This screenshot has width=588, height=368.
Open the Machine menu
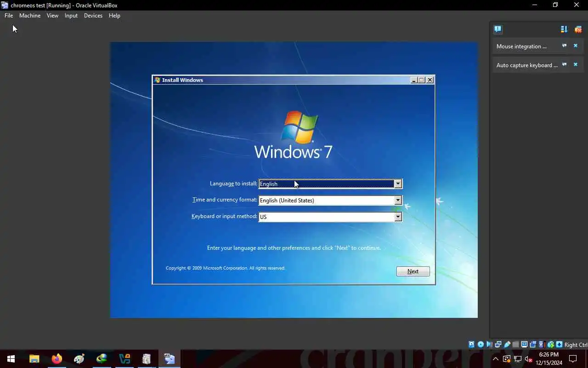point(30,15)
